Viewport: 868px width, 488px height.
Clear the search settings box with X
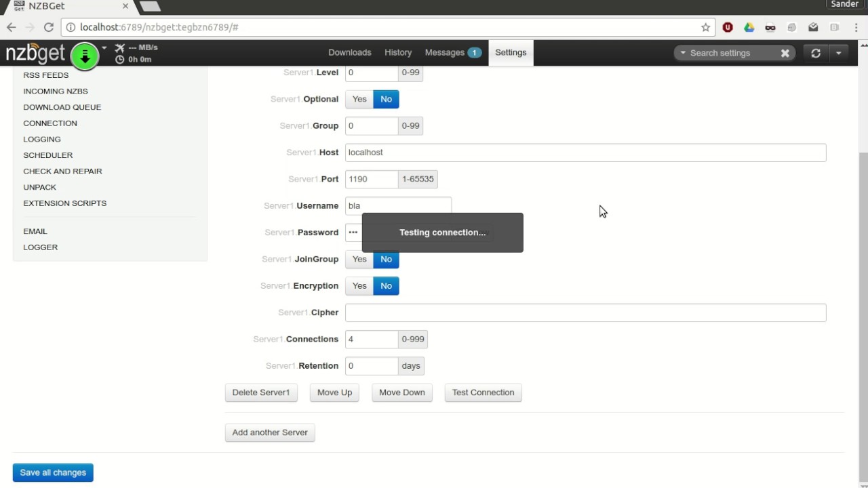pos(785,53)
